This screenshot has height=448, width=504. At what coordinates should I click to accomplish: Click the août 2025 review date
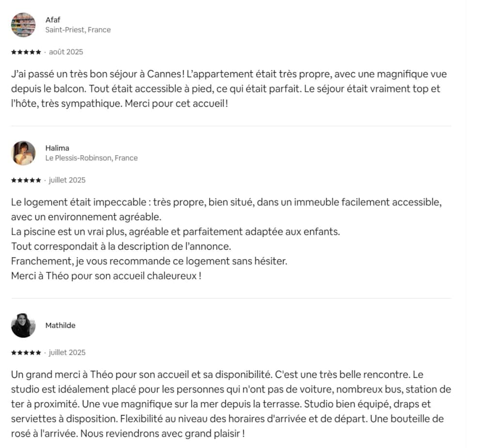[x=66, y=52]
